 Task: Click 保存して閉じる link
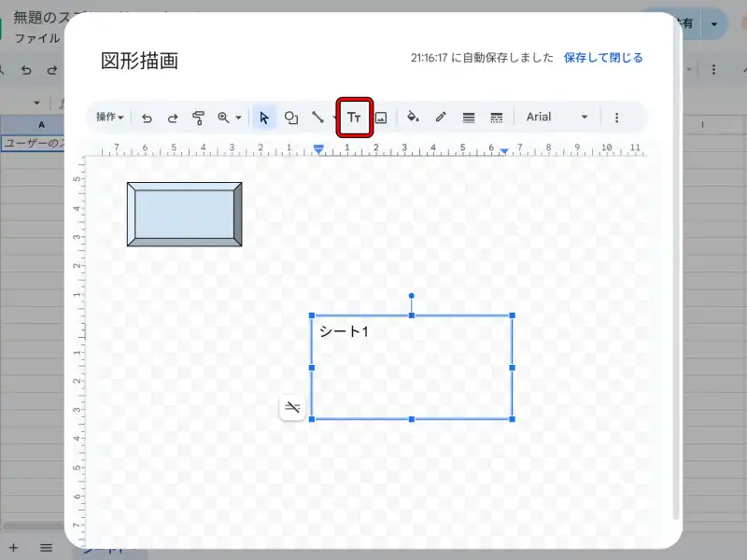pyautogui.click(x=603, y=58)
